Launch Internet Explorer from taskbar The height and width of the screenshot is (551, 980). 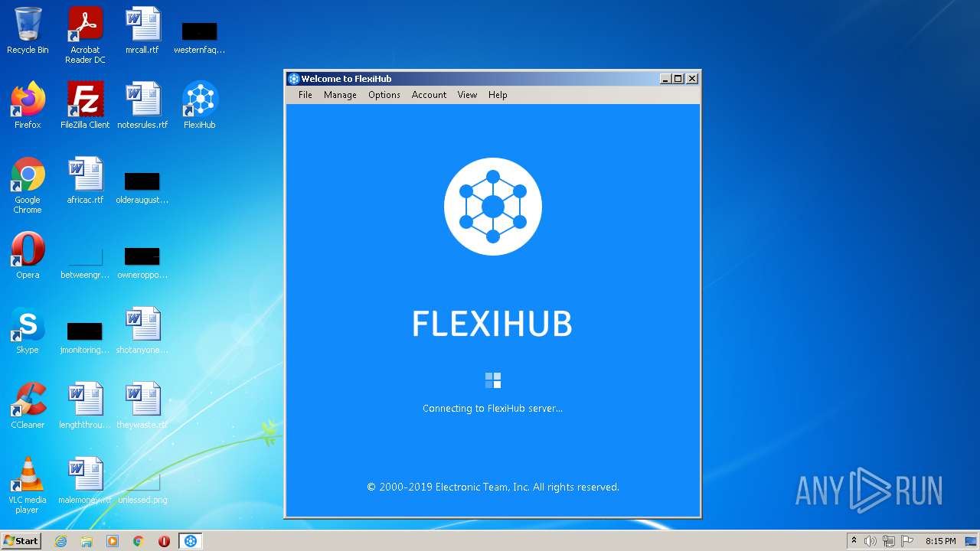[60, 541]
